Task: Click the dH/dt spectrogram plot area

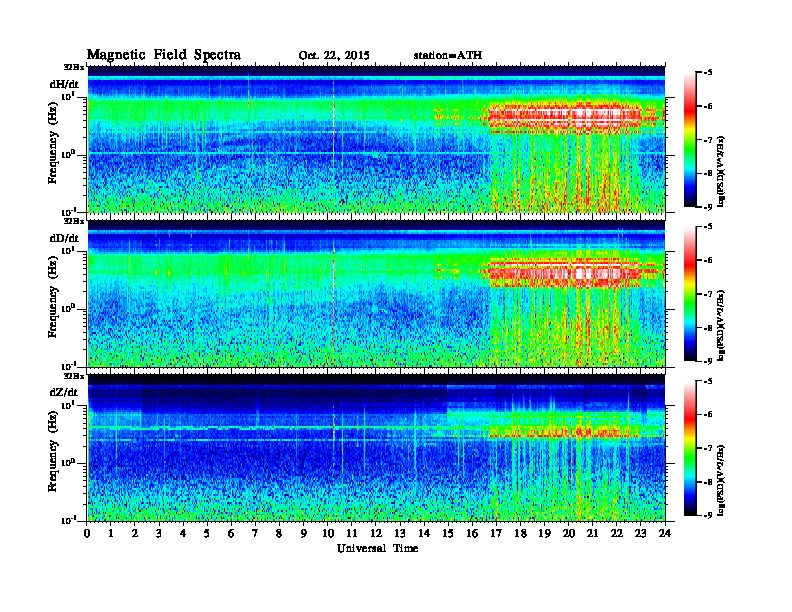Action: 376,139
